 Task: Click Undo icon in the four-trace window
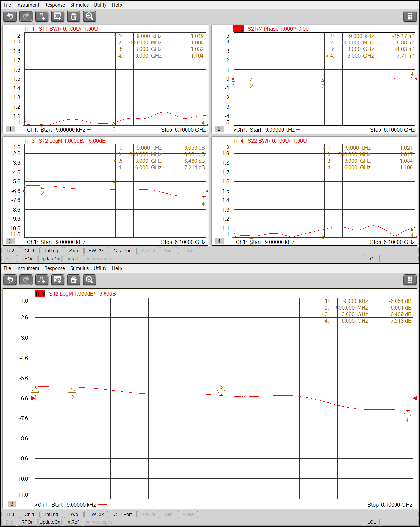click(10, 16)
